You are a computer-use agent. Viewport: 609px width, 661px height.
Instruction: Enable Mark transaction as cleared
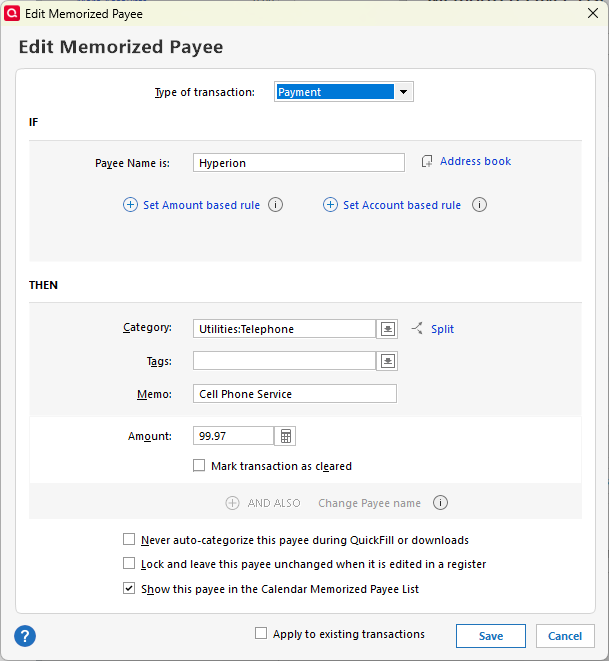(200, 466)
